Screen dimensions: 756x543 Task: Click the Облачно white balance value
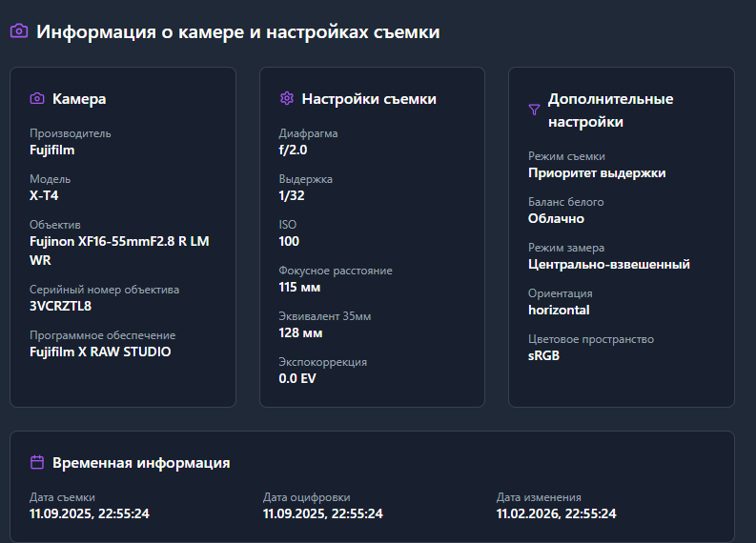coord(556,218)
